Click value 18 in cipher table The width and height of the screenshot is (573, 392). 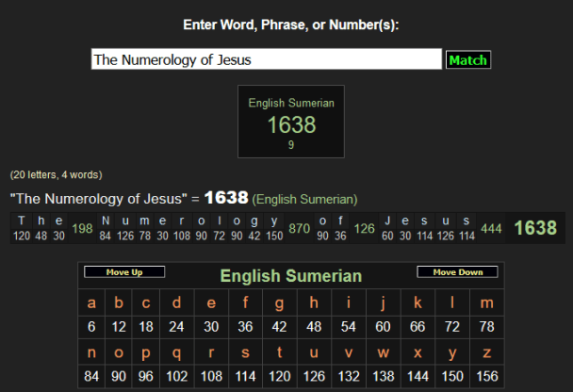(x=146, y=327)
